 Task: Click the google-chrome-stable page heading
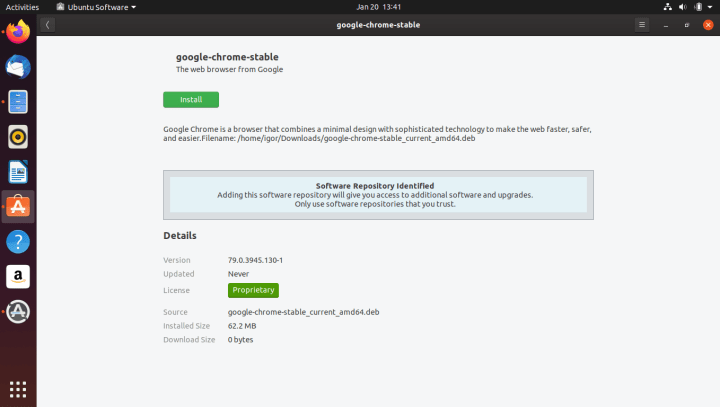point(227,57)
